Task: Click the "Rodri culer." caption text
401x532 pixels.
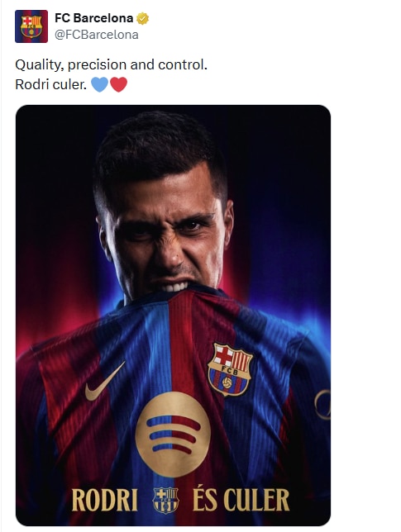Action: (51, 84)
